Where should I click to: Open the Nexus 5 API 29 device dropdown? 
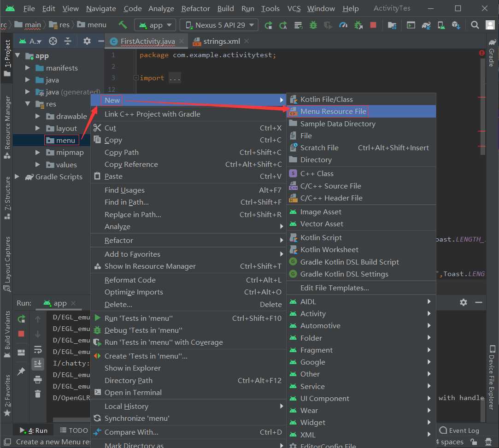point(219,25)
